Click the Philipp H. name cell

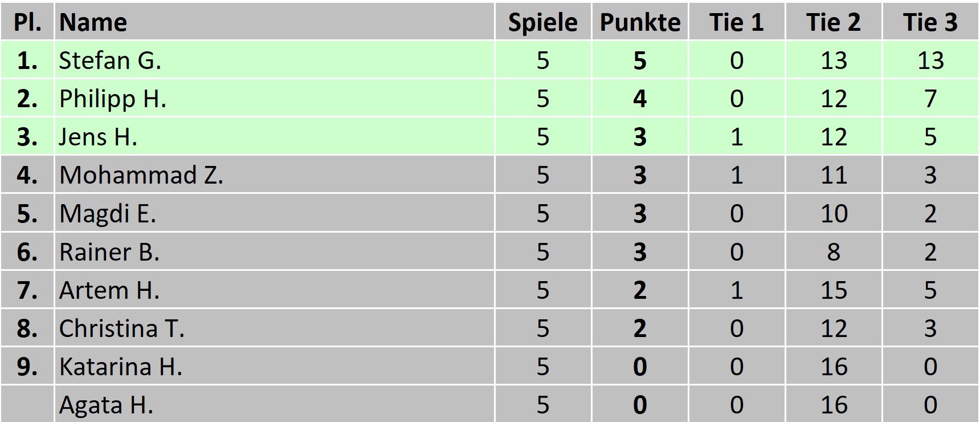click(x=113, y=99)
